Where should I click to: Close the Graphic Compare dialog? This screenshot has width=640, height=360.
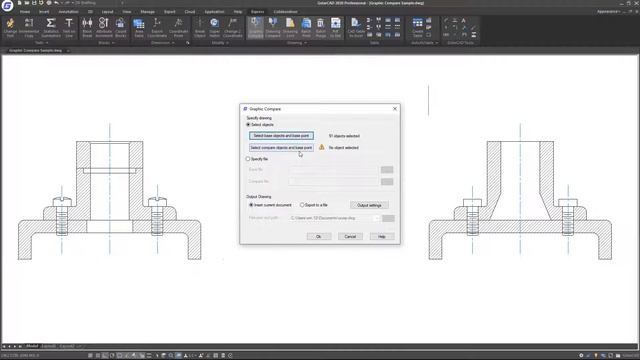pos(395,109)
